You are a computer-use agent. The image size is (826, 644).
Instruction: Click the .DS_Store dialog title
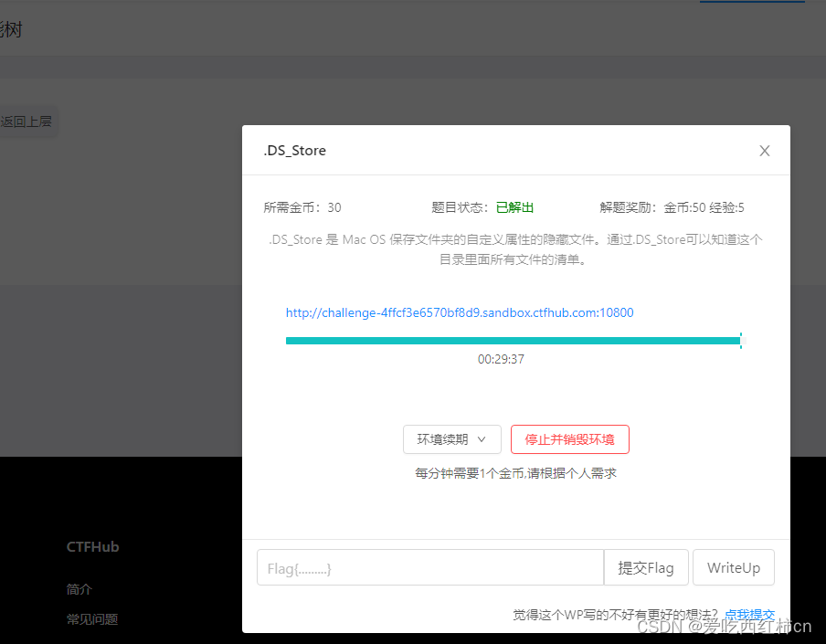294,150
